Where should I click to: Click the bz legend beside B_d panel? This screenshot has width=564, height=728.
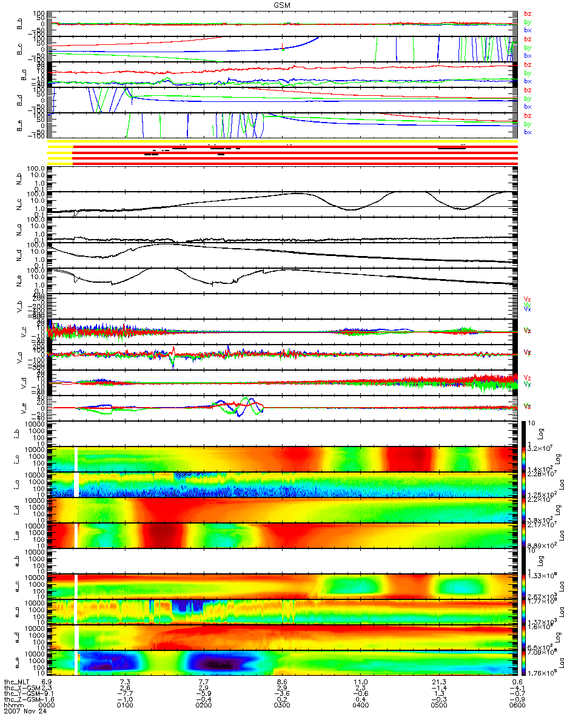pos(527,90)
